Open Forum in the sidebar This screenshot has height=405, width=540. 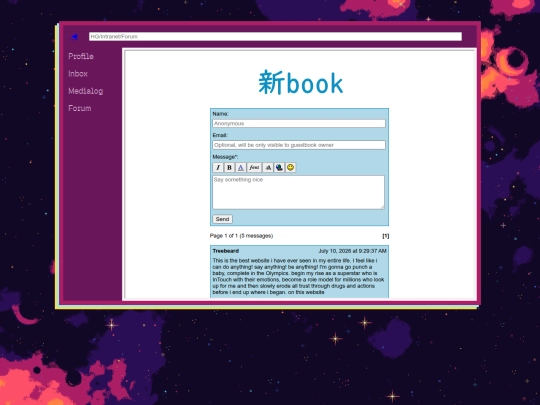pos(80,108)
